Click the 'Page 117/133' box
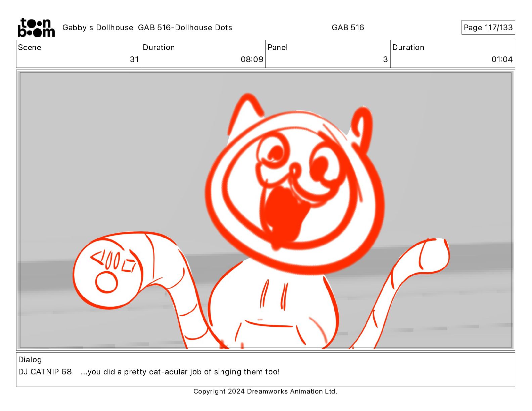Viewport: 532px width, 411px height. pyautogui.click(x=488, y=28)
